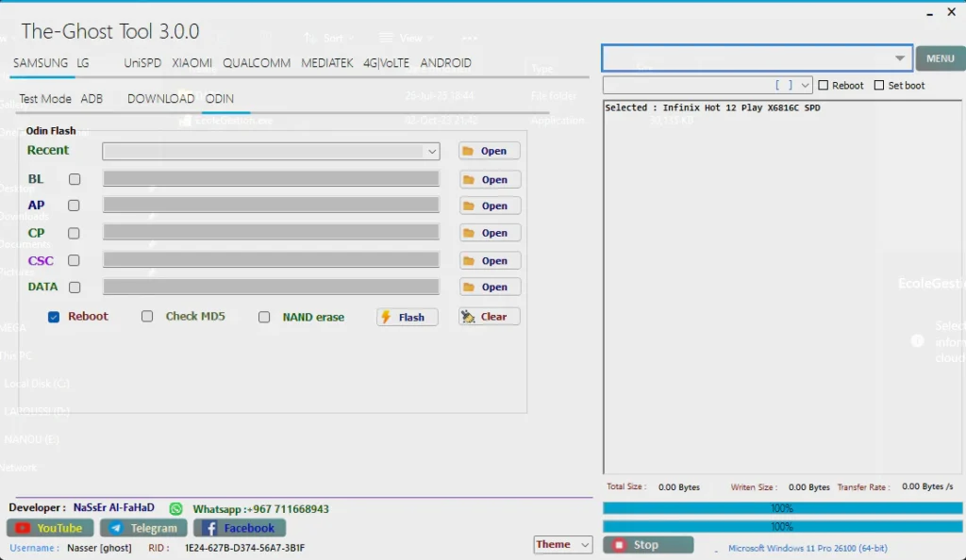This screenshot has width=966, height=560.
Task: Enable the AP checkbox
Action: pyautogui.click(x=75, y=206)
